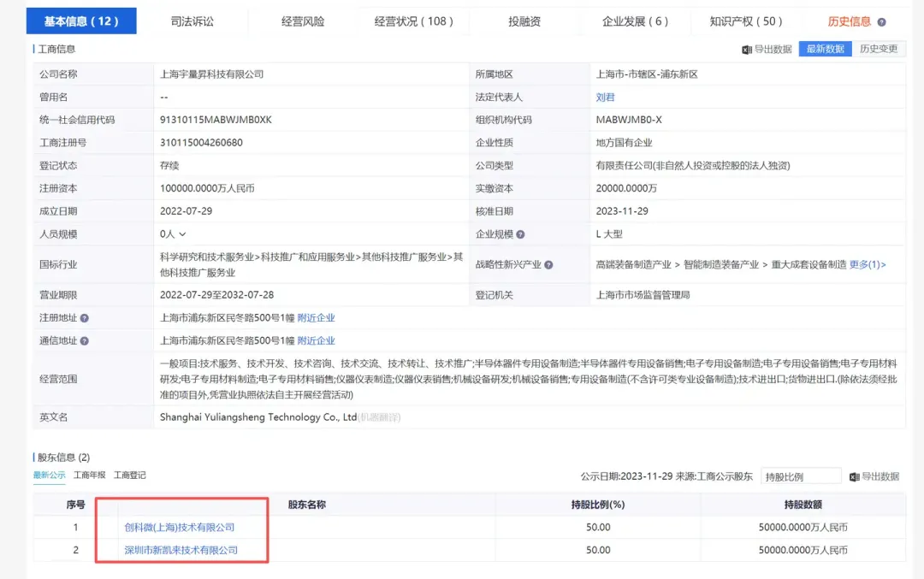The height and width of the screenshot is (579, 924).
Task: Click the registered capital 100000.0000万人民币
Action: click(x=207, y=188)
